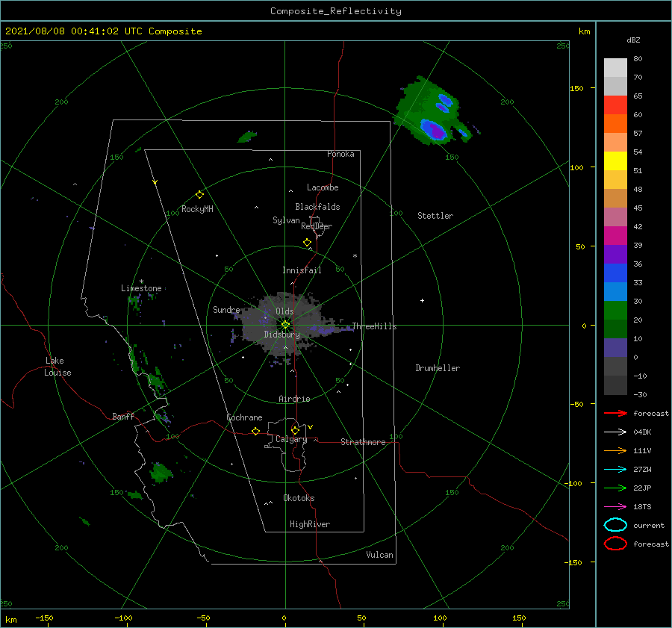This screenshot has width=672, height=628.
Task: Click the dBZ legend heading
Action: coord(633,40)
